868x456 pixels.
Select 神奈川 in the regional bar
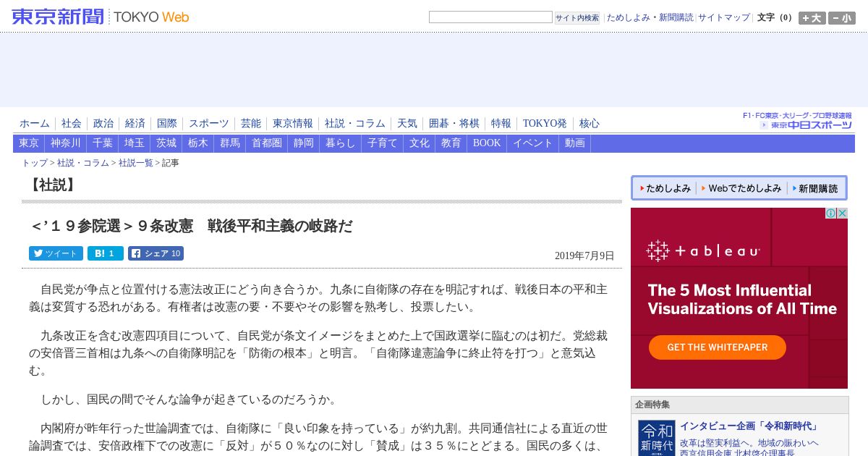coord(66,143)
